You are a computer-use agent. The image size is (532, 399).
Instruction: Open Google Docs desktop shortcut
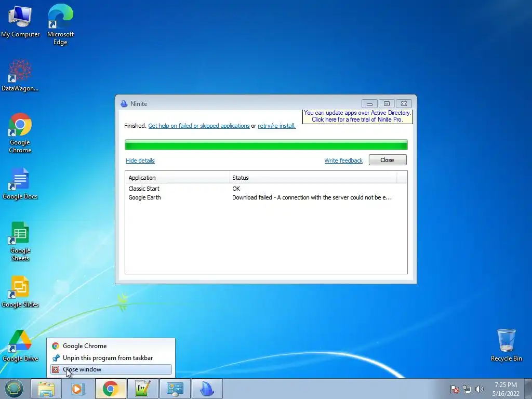20,183
